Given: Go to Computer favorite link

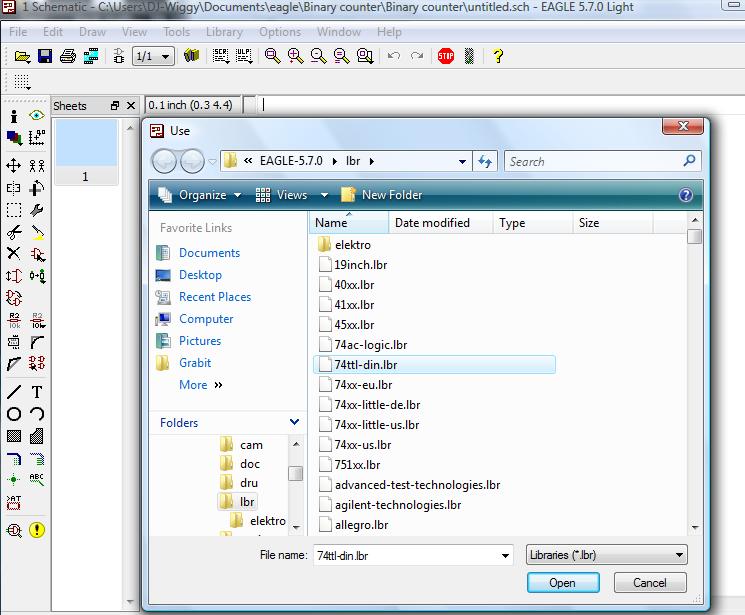Looking at the screenshot, I should tap(206, 318).
